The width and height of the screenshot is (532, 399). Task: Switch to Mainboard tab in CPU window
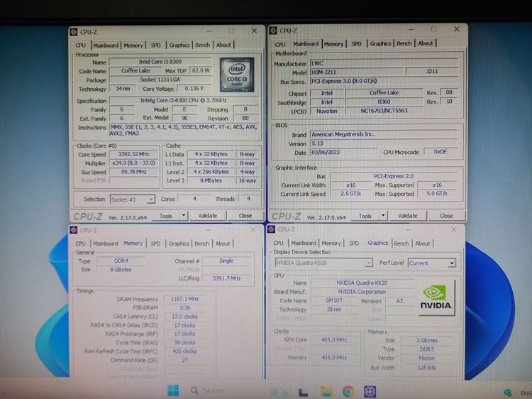click(x=106, y=45)
